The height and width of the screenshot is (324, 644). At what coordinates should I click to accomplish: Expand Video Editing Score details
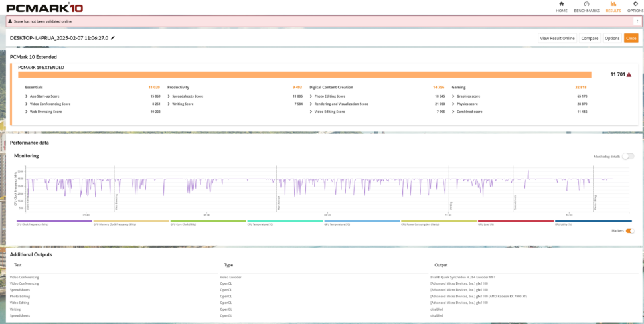click(x=311, y=112)
